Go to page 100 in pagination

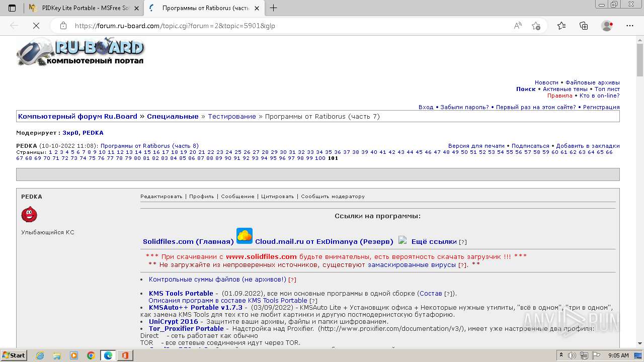click(320, 158)
